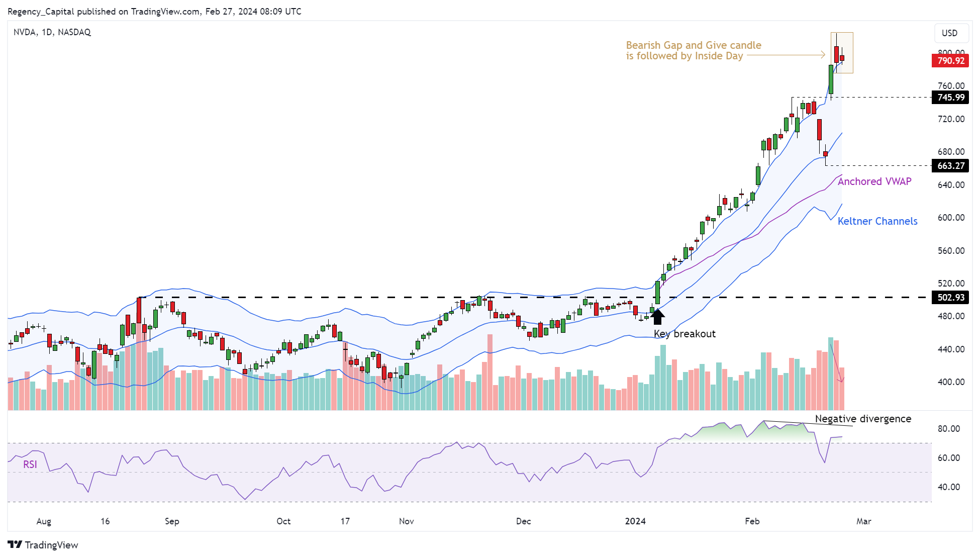Screen dimensions: 980x558
Task: Click the black Key breakout arrow marker
Action: [x=658, y=316]
